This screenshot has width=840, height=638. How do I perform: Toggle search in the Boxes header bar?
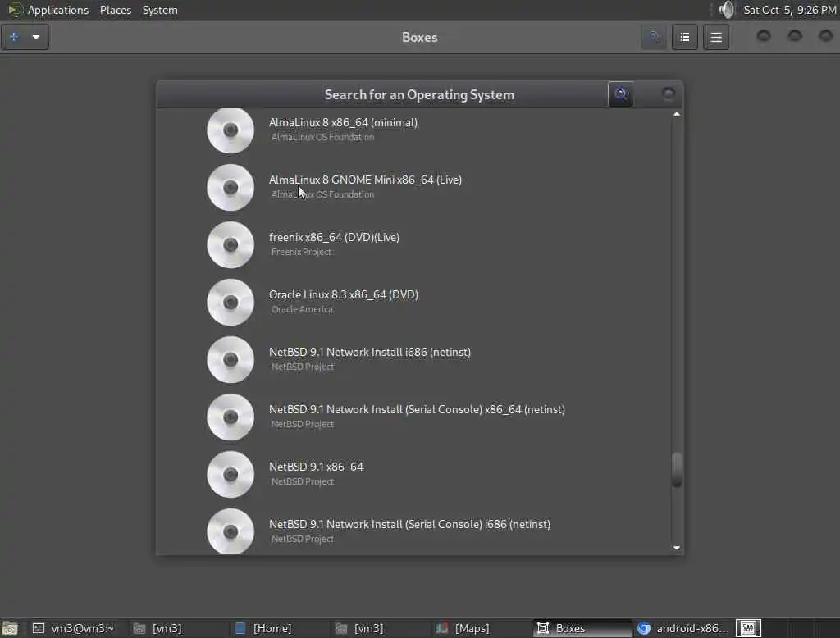(654, 37)
